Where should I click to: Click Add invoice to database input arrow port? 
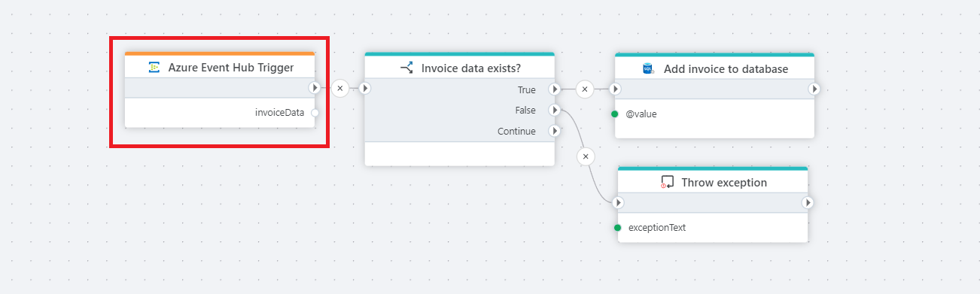pyautogui.click(x=615, y=89)
